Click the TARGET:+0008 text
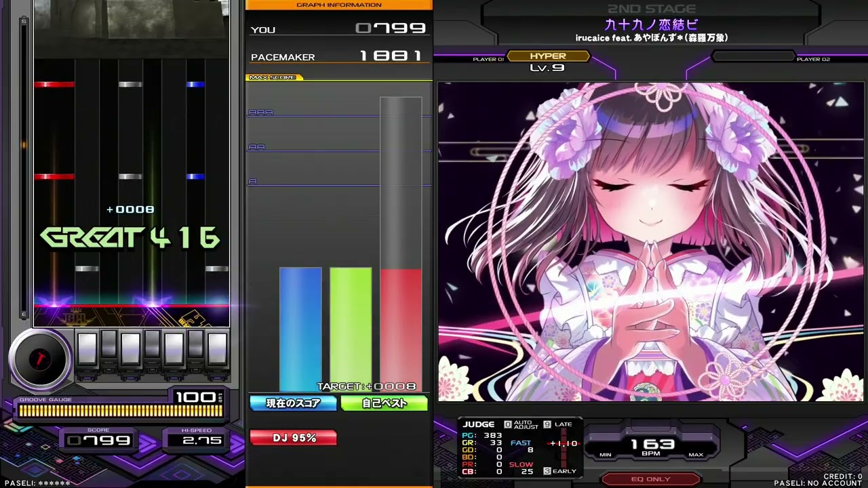Image resolution: width=868 pixels, height=488 pixels. [x=367, y=386]
